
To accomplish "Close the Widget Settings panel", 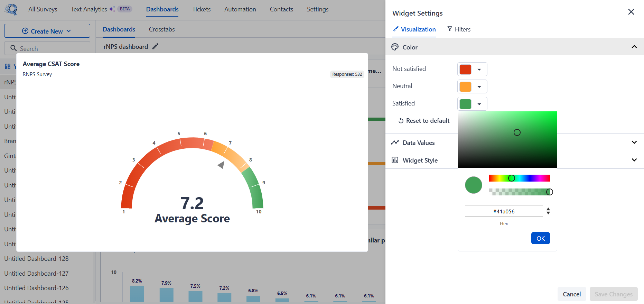I will coord(631,12).
